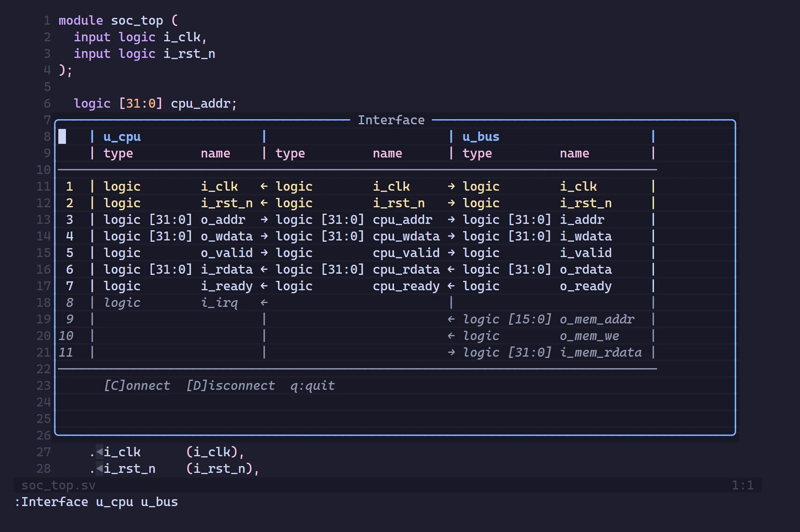The width and height of the screenshot is (800, 532).
Task: Click [15:0] type of o_mem_addr row
Action: click(x=529, y=319)
